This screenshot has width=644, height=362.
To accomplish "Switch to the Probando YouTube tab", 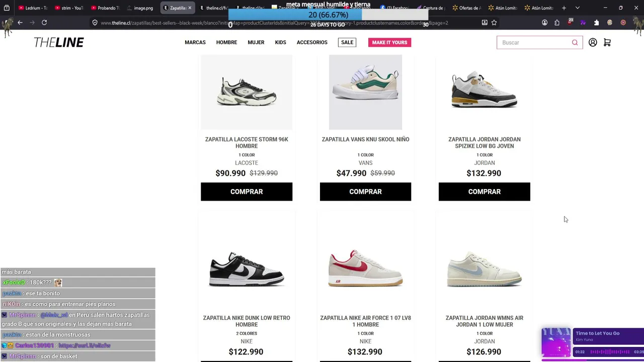I will tap(105, 8).
